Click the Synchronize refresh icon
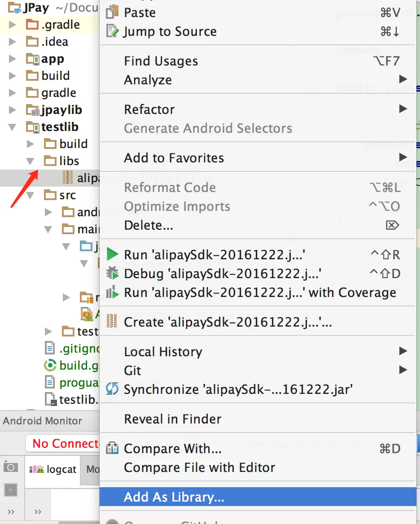This screenshot has height=524, width=420. [112, 389]
